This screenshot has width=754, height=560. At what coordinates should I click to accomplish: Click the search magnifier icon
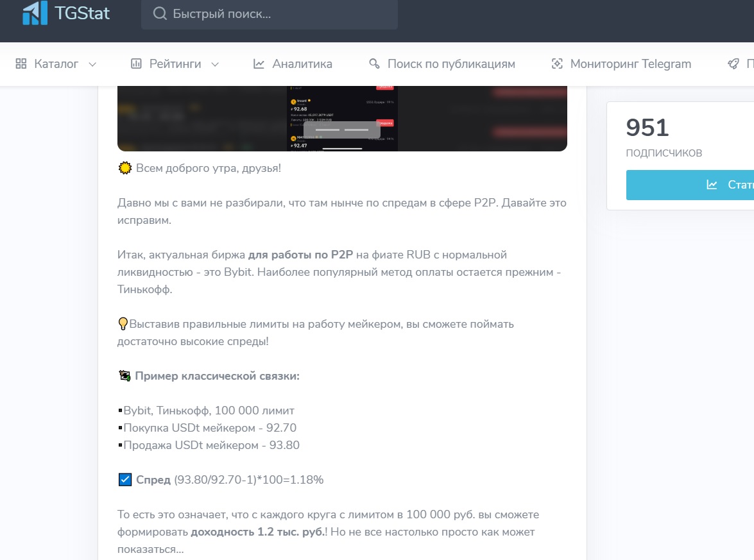pyautogui.click(x=160, y=13)
